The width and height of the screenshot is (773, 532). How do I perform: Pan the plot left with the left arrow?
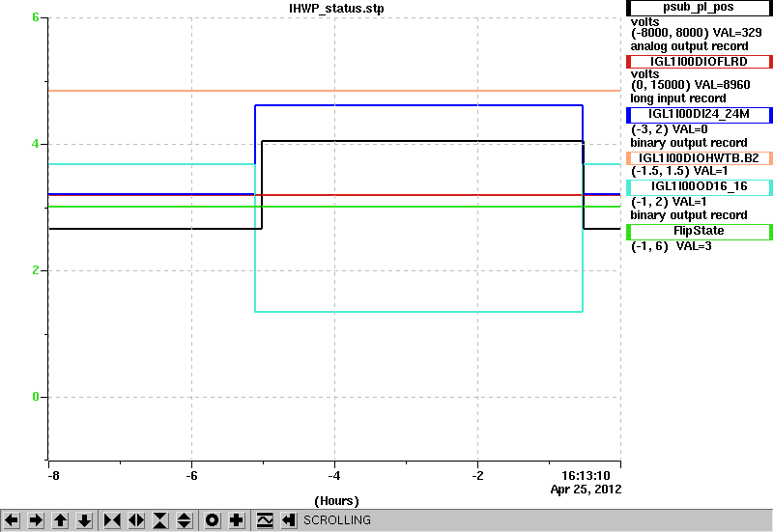12,520
